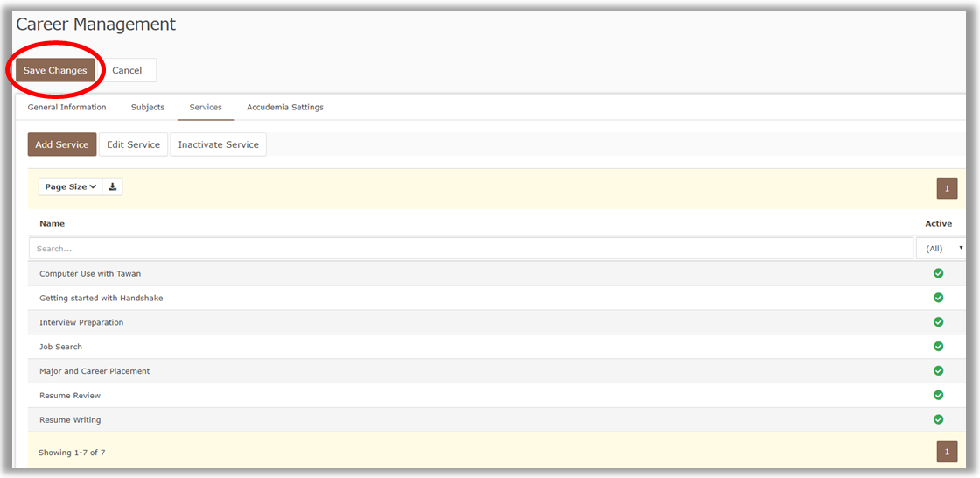The width and height of the screenshot is (980, 478).
Task: Click the Name search input field
Action: coord(472,249)
